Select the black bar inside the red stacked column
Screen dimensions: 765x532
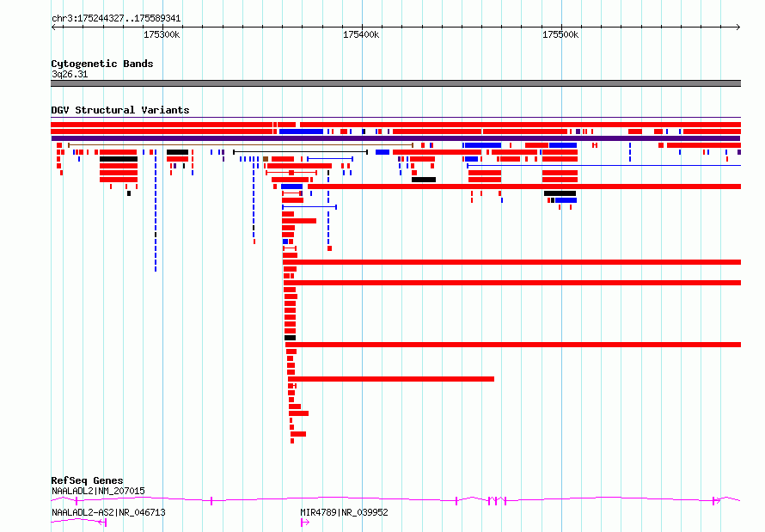(x=290, y=338)
